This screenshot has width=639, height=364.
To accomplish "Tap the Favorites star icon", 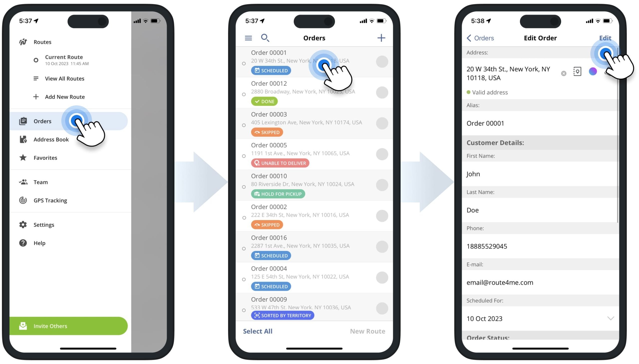I will point(23,157).
